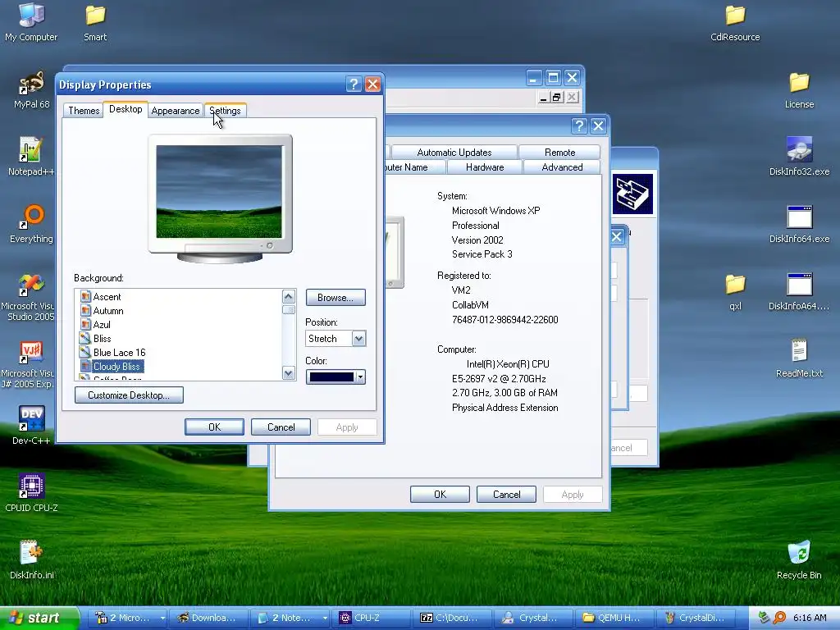The width and height of the screenshot is (840, 630).
Task: Click background list scroll up arrow
Action: [x=289, y=297]
